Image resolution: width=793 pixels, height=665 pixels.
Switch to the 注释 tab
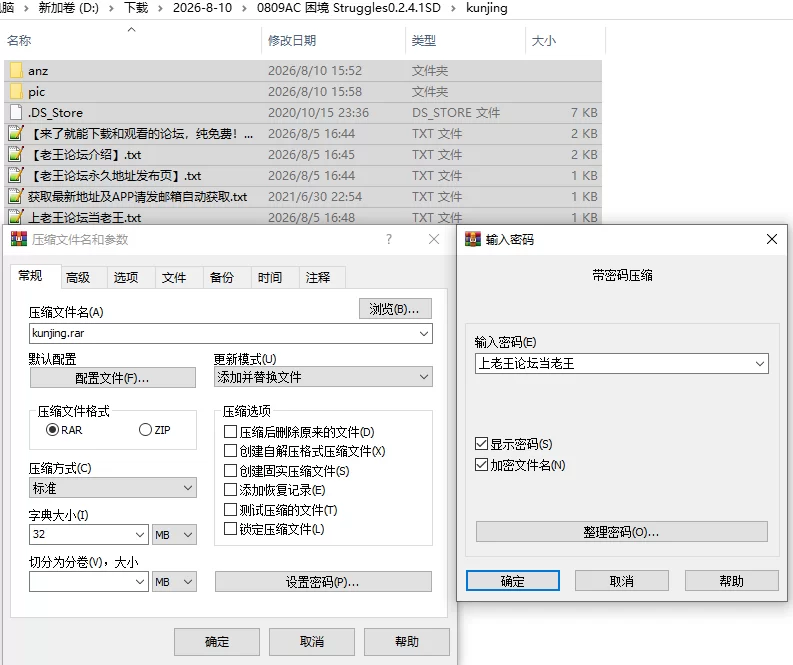click(x=318, y=277)
